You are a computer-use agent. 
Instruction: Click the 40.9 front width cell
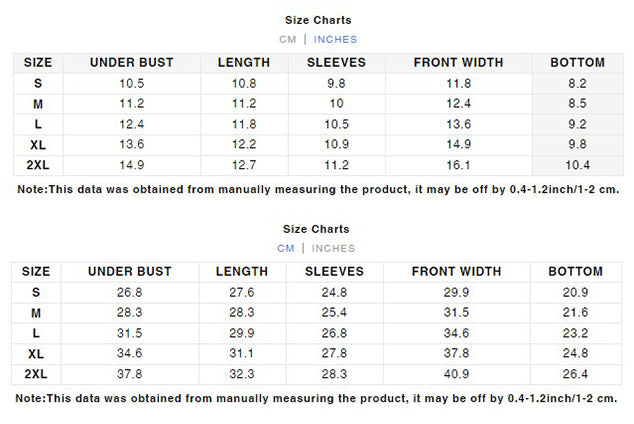456,374
